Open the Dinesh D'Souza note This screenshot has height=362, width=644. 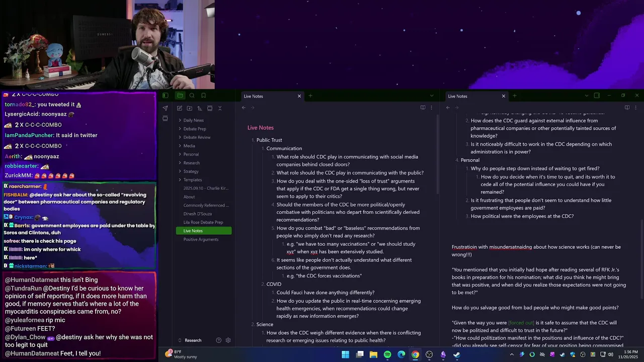click(204, 214)
